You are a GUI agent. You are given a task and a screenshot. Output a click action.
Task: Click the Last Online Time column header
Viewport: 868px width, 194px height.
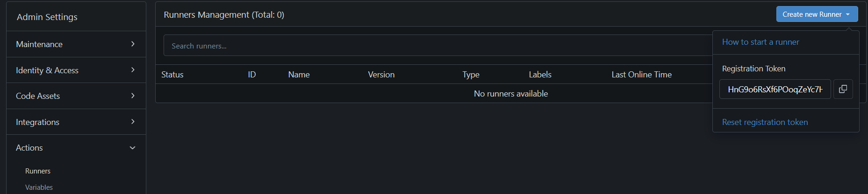tap(641, 75)
